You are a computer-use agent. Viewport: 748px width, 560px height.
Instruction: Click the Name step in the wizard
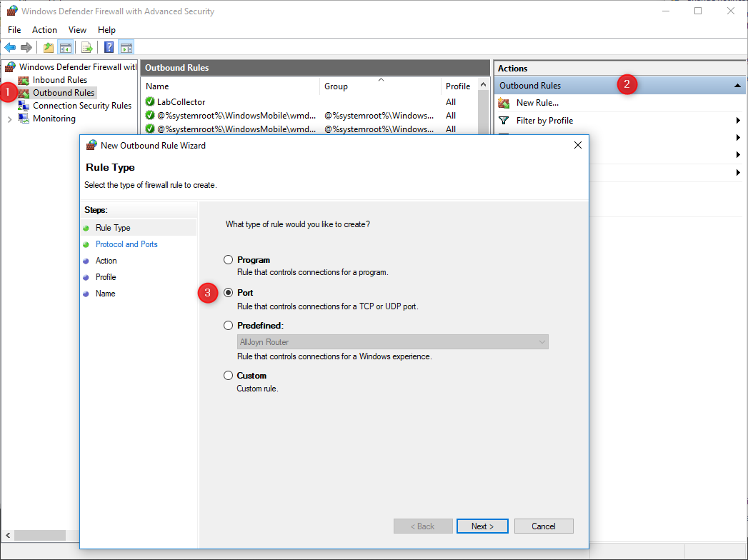(x=106, y=294)
